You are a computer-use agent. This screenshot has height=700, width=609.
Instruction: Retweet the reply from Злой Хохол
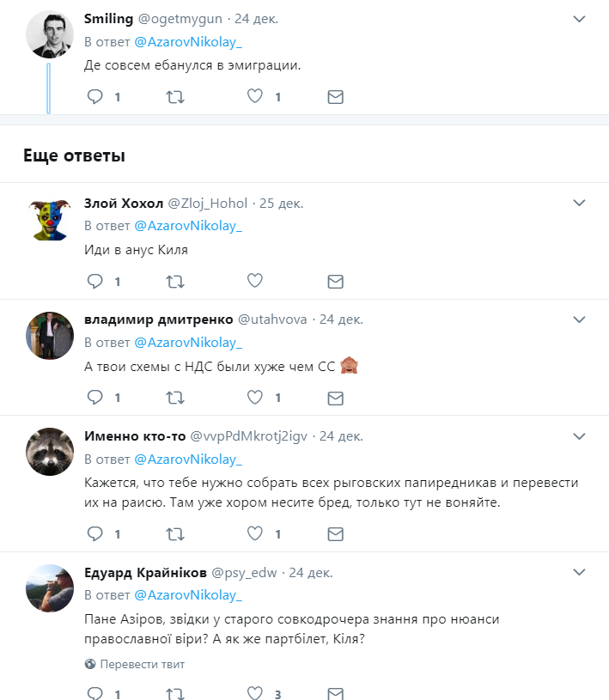pos(175,282)
